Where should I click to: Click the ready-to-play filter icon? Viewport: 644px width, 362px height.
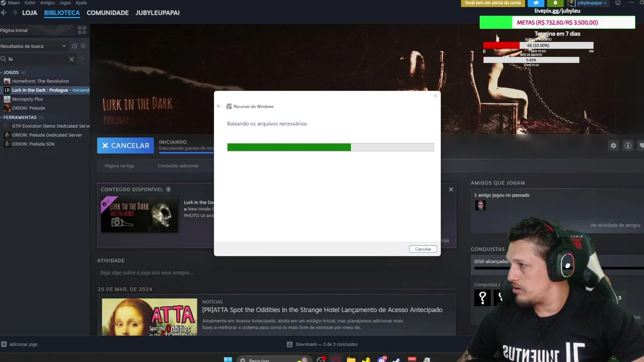pos(84,46)
